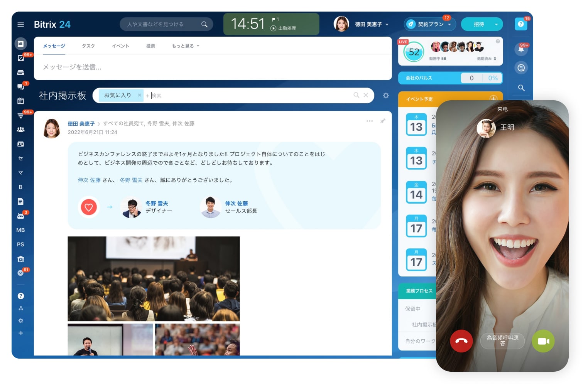This screenshot has height=391, width=588.
Task: Open post author 徳田 美恵子 link
Action: (x=81, y=124)
